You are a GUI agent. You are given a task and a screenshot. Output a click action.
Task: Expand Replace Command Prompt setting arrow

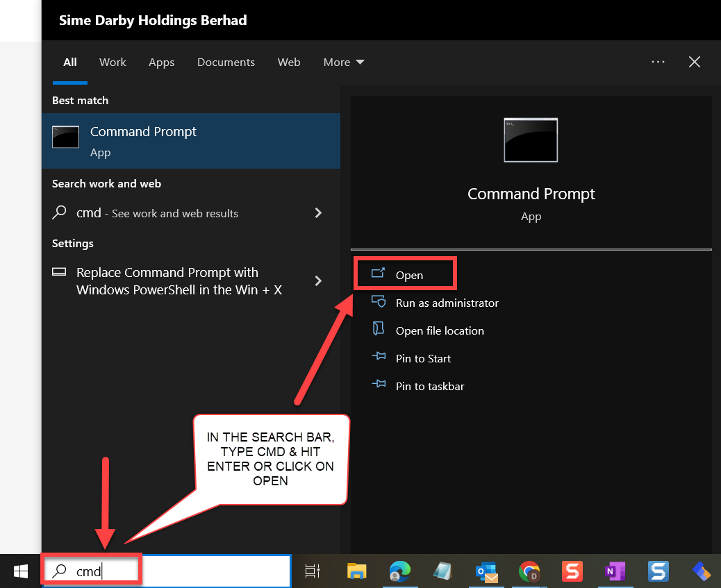click(x=318, y=280)
